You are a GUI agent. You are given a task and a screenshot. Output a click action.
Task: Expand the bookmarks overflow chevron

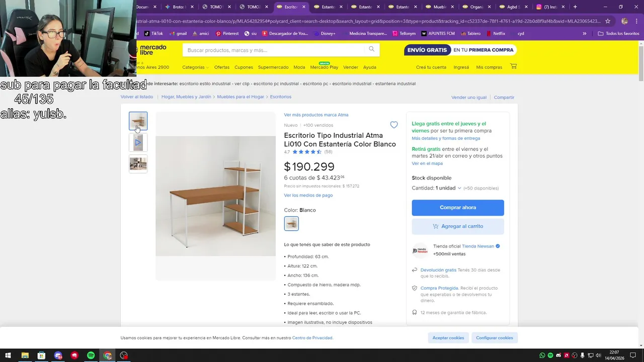click(x=585, y=34)
